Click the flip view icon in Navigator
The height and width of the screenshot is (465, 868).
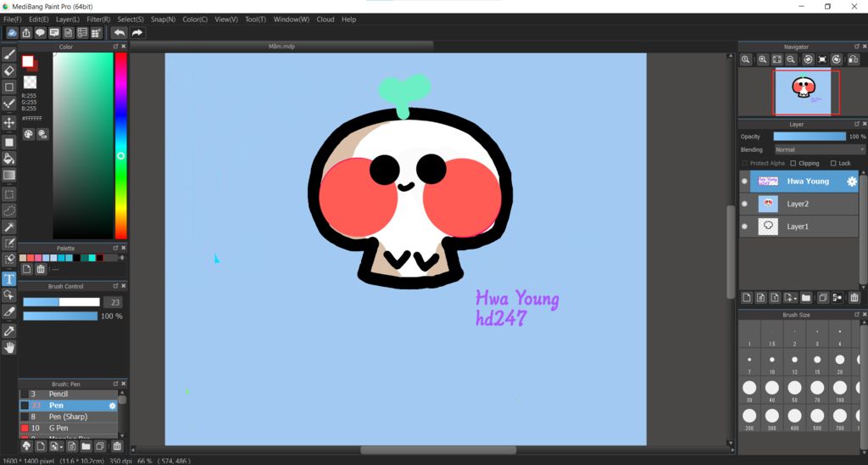pos(853,59)
